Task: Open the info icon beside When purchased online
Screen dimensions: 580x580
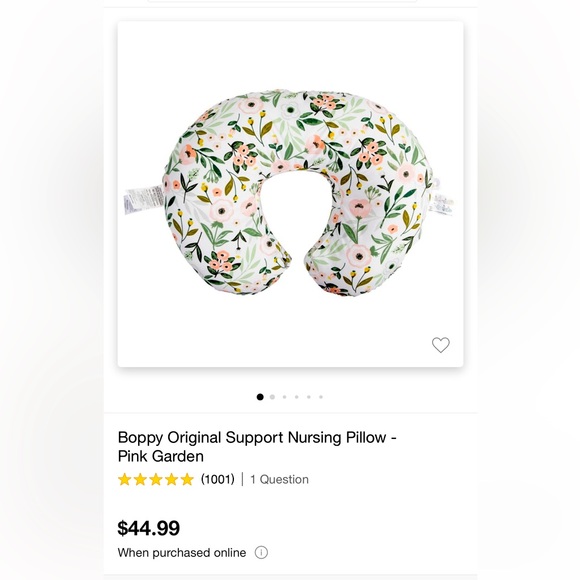Action: tap(261, 553)
